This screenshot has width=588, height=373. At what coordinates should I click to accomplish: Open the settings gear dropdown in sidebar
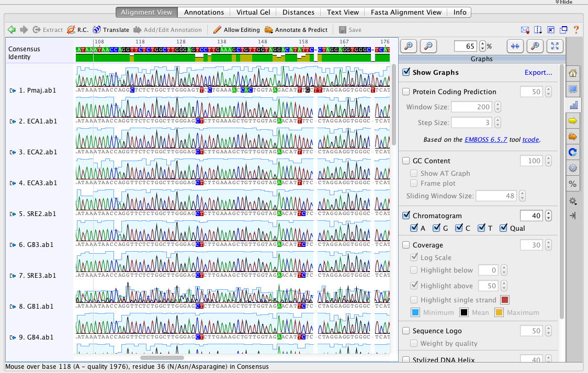point(573,201)
